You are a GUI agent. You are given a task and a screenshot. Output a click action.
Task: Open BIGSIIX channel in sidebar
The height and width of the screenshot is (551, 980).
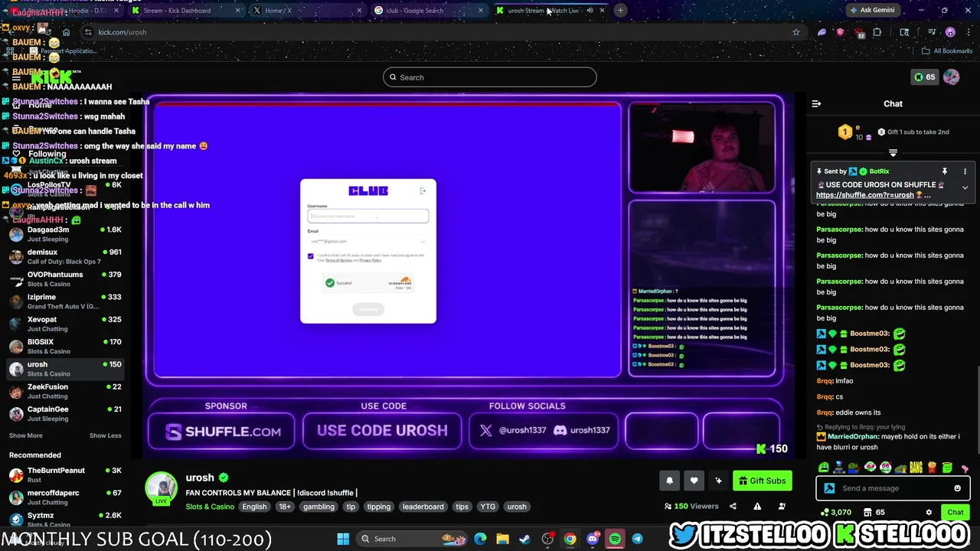point(64,346)
